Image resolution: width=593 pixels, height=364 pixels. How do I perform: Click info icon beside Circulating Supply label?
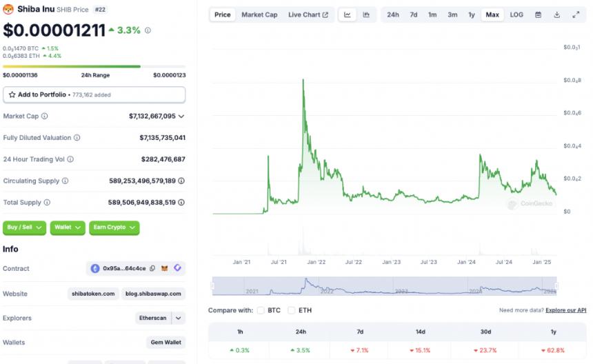pyautogui.click(x=65, y=181)
